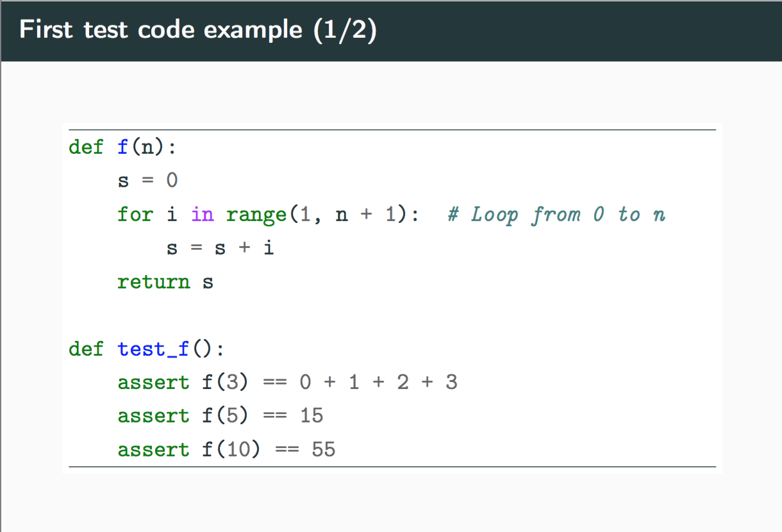Click the expression '0 + 1 + 2 + 3'
This screenshot has height=532, width=782.
(x=378, y=383)
